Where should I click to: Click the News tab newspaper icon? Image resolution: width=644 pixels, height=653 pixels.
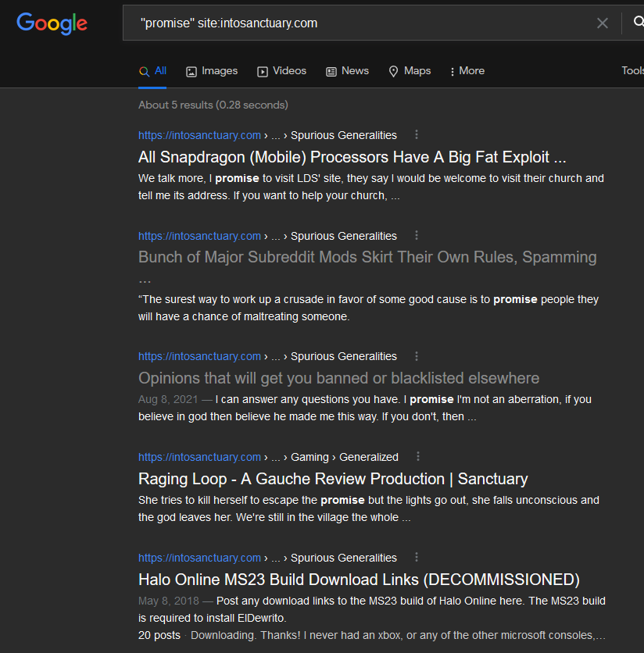[331, 72]
